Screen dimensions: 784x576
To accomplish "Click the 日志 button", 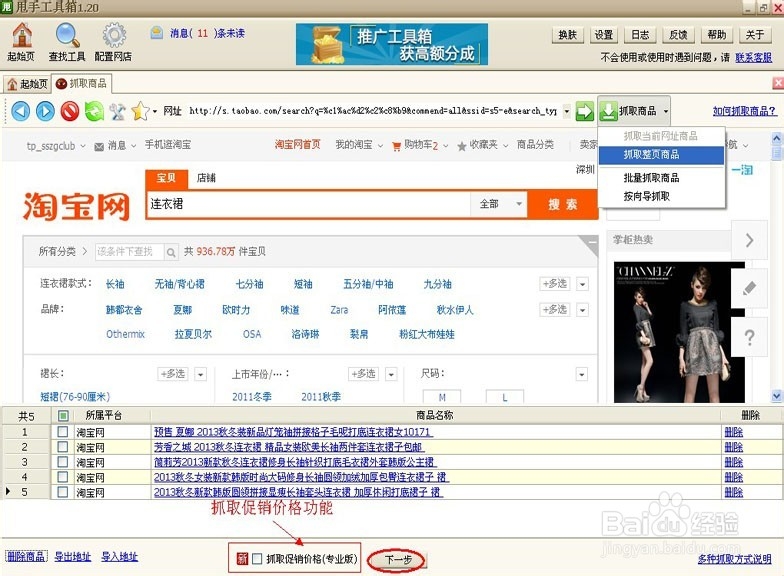I will (640, 35).
